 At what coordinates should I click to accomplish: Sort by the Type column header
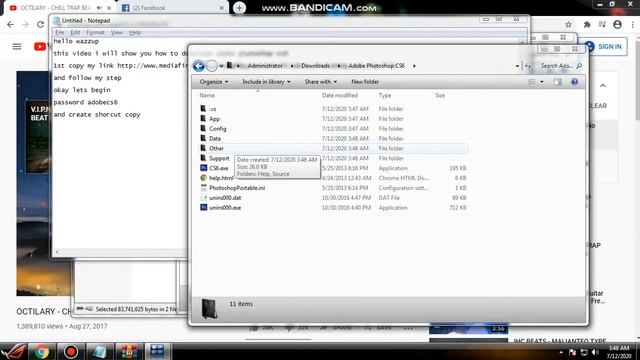pos(384,96)
